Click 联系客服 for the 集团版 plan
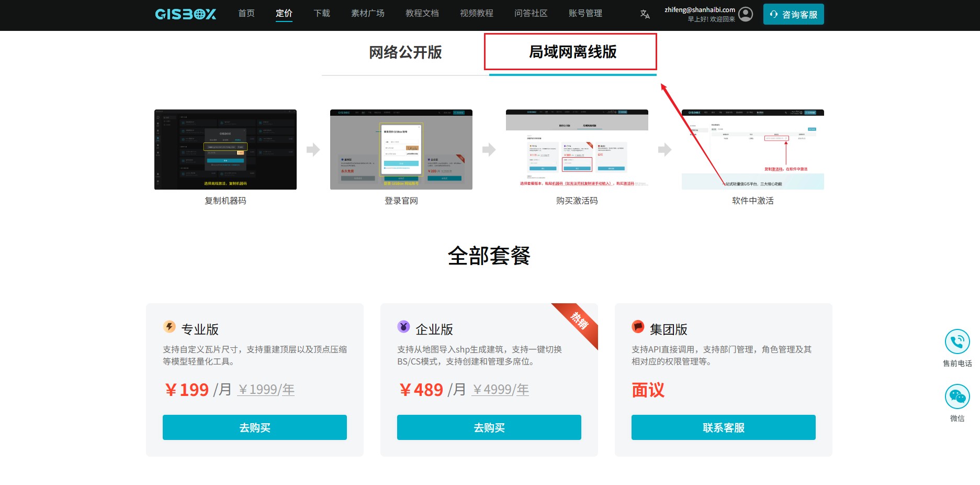 pos(724,427)
